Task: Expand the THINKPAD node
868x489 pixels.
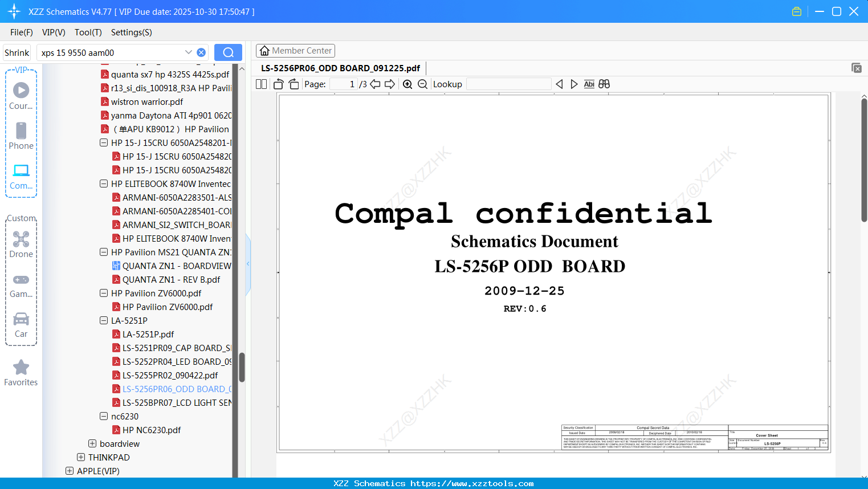Action: coord(81,457)
